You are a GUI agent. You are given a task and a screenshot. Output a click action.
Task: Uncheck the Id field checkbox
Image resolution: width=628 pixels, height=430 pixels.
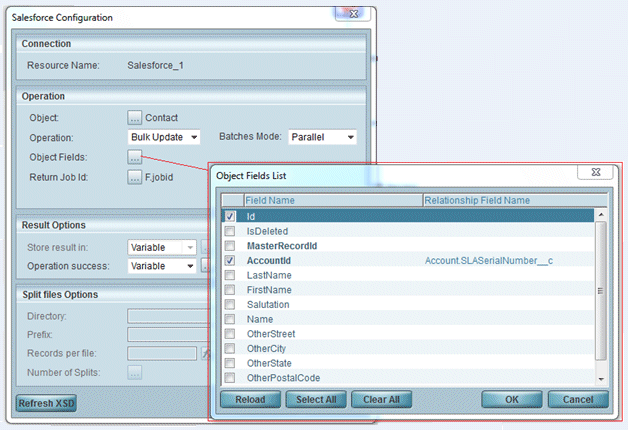pyautogui.click(x=230, y=216)
